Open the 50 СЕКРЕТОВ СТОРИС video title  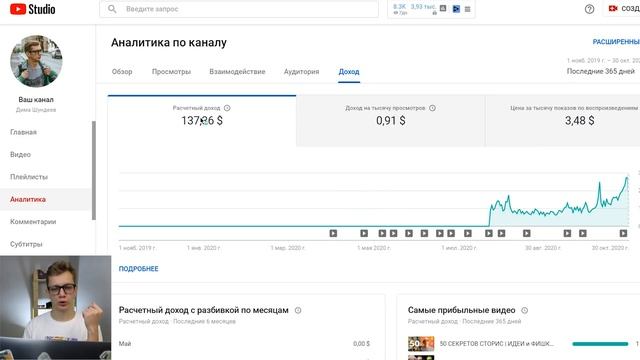[x=497, y=344]
